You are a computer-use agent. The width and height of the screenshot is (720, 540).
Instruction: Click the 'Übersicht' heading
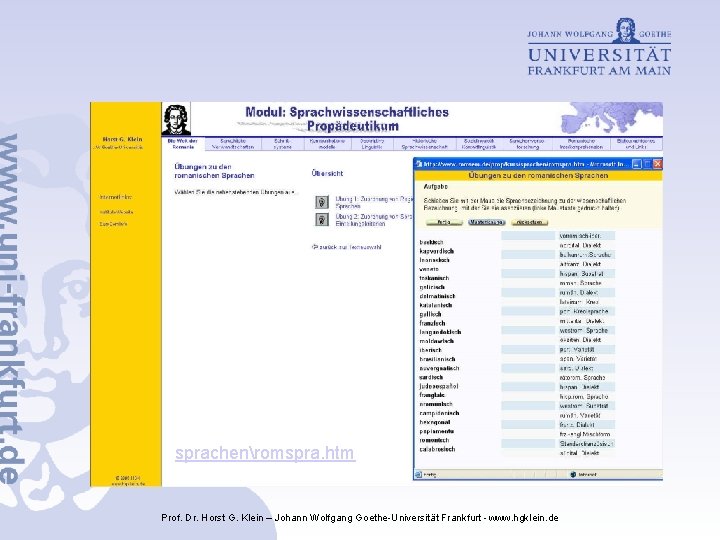(x=327, y=173)
